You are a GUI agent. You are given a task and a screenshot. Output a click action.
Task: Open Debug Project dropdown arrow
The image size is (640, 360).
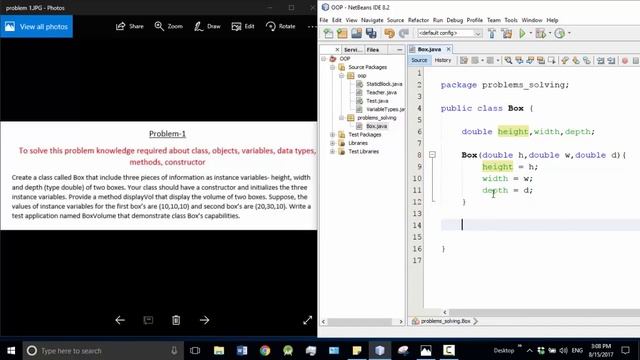(549, 33)
